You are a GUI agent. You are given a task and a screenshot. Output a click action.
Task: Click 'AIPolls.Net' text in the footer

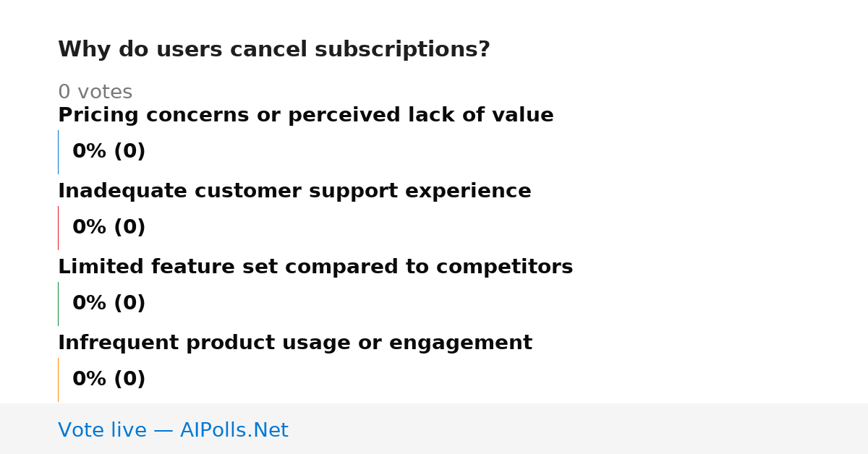tap(234, 430)
